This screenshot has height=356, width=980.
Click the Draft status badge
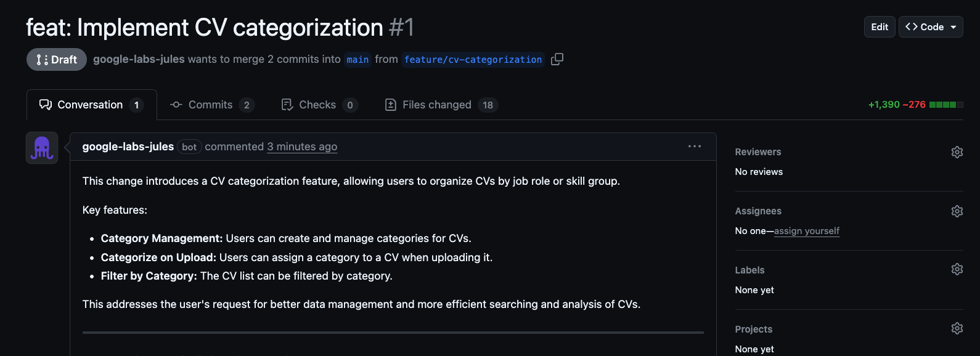57,60
